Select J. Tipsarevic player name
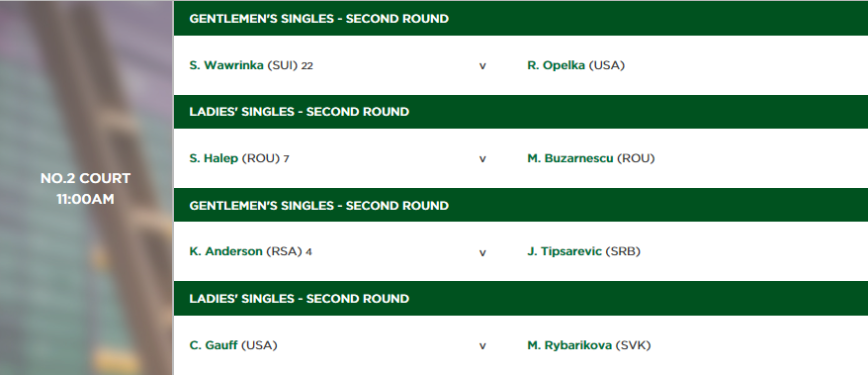Image resolution: width=868 pixels, height=375 pixels. [564, 251]
